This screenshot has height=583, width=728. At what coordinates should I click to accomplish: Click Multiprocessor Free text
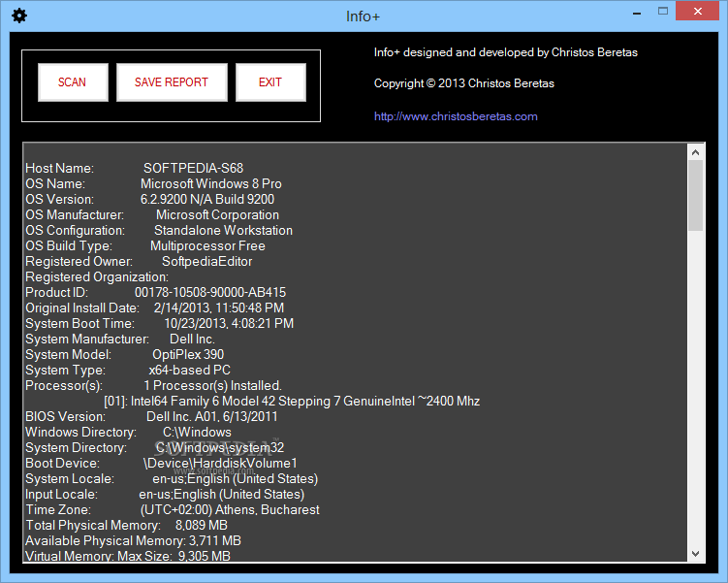[207, 246]
